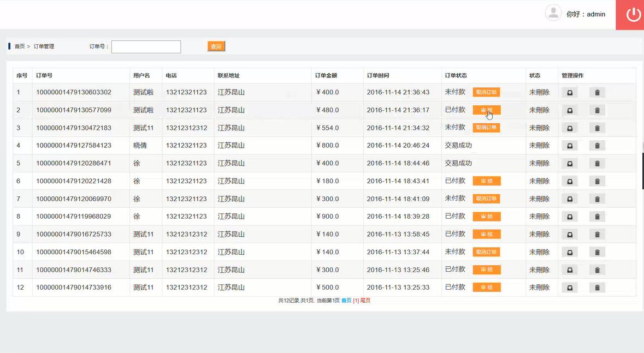
Task: Click the orange 查询 search button
Action: point(216,46)
